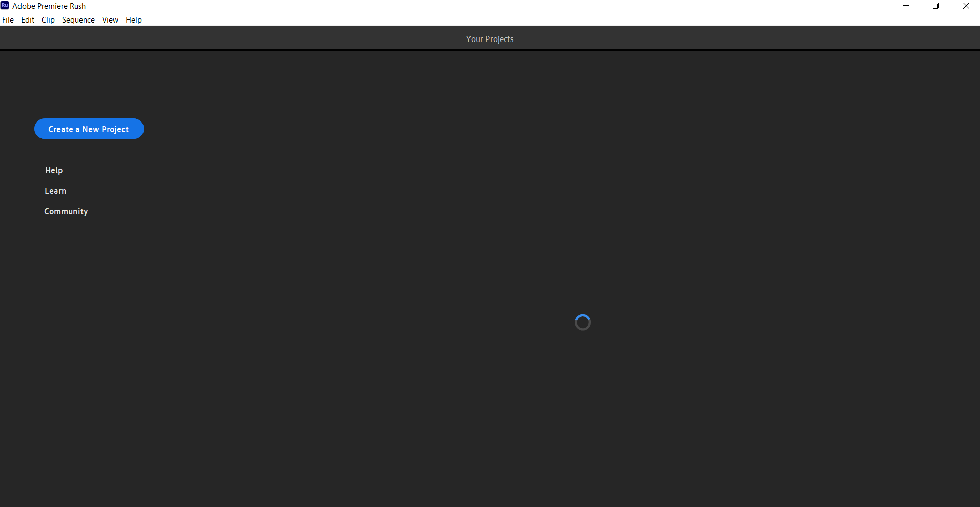Open the View menu
The height and width of the screenshot is (507, 980).
click(110, 20)
